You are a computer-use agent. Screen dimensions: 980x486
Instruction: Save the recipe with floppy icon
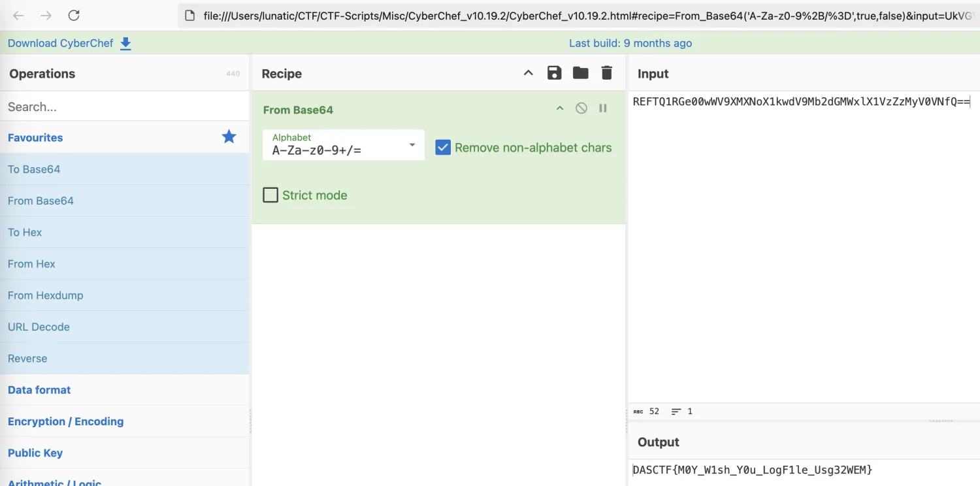click(x=555, y=73)
